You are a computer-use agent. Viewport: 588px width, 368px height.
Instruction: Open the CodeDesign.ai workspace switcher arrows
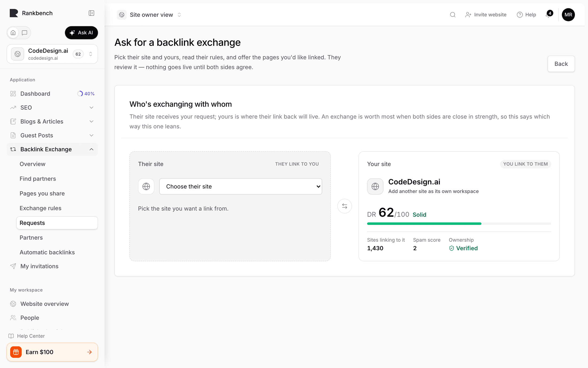tap(91, 54)
